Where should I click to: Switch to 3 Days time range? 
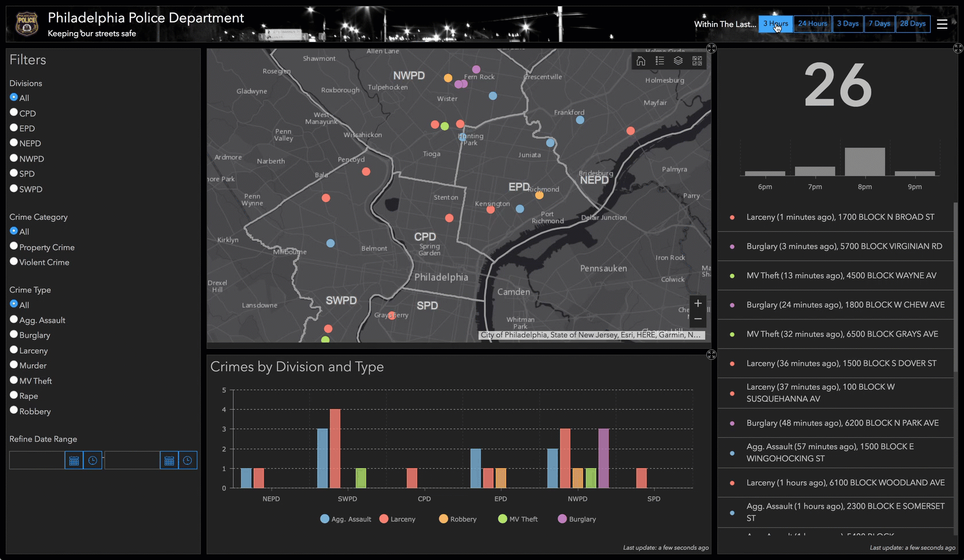848,24
